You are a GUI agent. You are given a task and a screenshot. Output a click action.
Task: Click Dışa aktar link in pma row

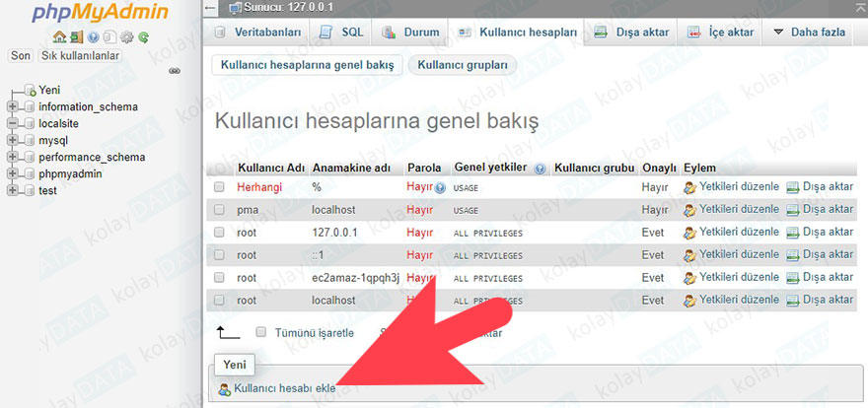829,210
